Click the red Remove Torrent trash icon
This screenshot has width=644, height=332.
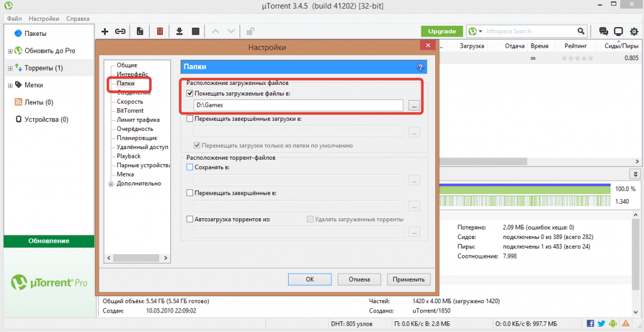click(160, 31)
